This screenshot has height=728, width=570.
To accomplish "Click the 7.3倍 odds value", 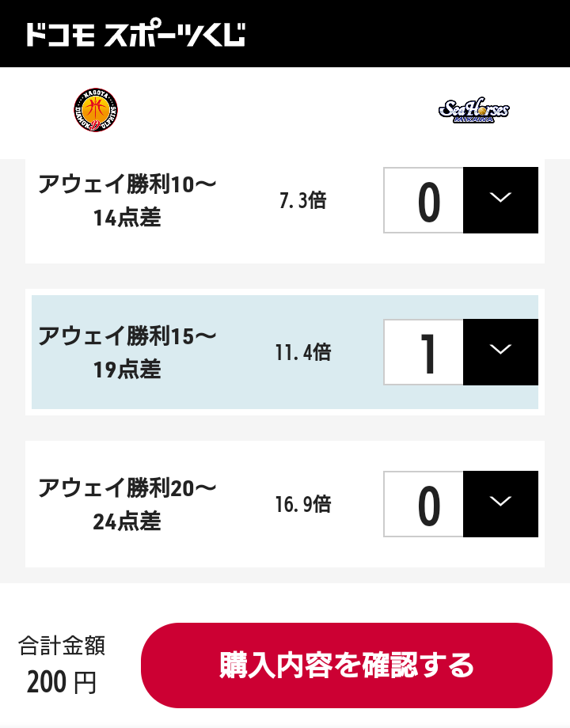I will point(302,201).
